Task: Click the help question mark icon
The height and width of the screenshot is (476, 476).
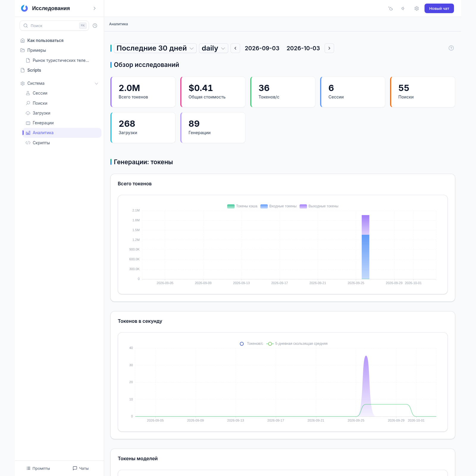Action: [x=451, y=48]
